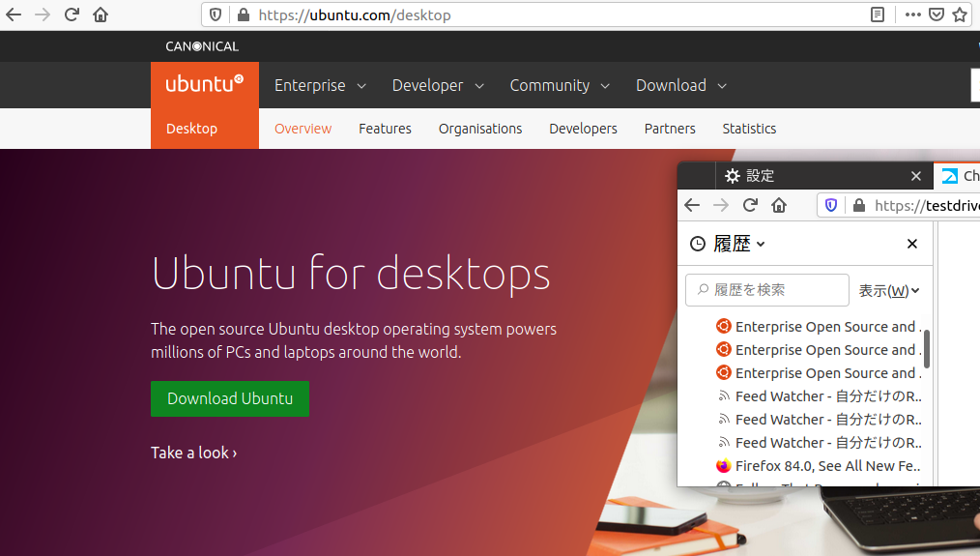Screen dimensions: 980x556
Task: Expand the Community menu
Action: tap(560, 86)
